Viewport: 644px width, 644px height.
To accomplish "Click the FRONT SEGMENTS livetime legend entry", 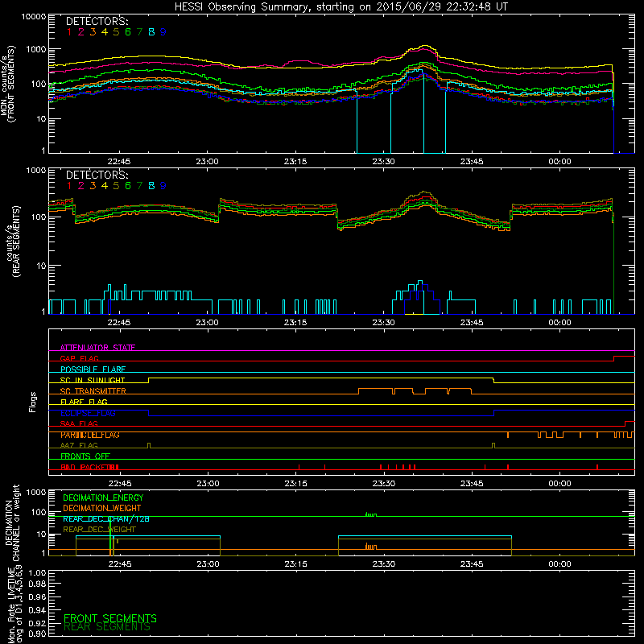I will [x=110, y=618].
